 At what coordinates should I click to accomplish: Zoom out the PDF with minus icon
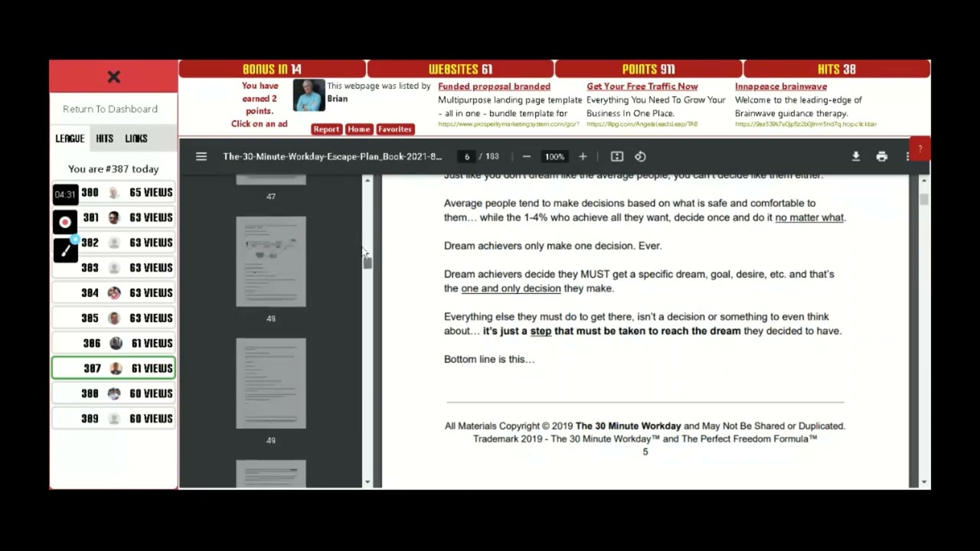click(526, 156)
